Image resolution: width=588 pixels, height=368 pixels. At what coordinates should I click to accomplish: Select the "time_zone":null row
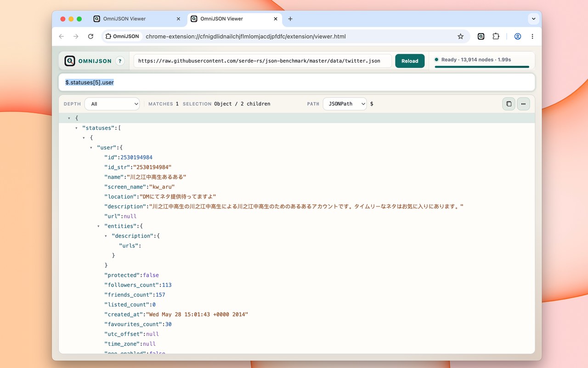coord(297,344)
